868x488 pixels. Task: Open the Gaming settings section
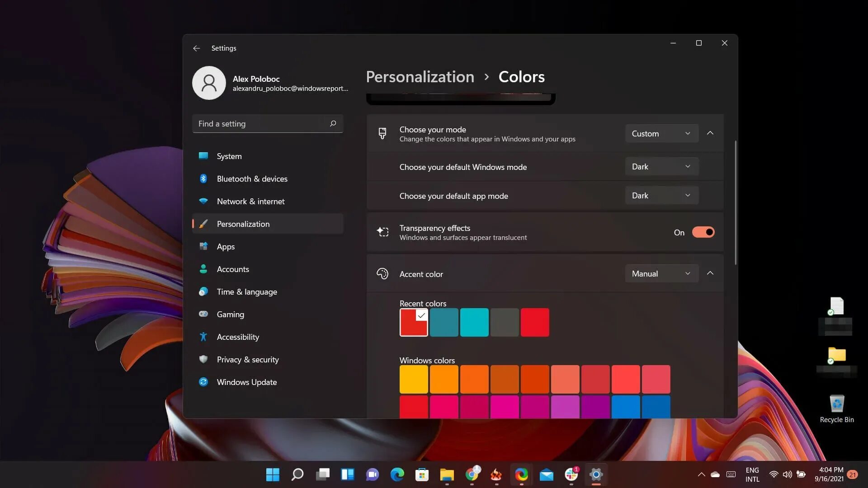click(x=230, y=314)
